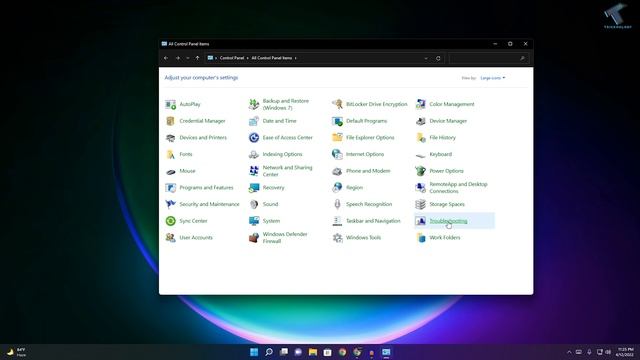The image size is (640, 360).
Task: Expand the chevron after 'All Control Panel Items'
Action: (x=296, y=58)
